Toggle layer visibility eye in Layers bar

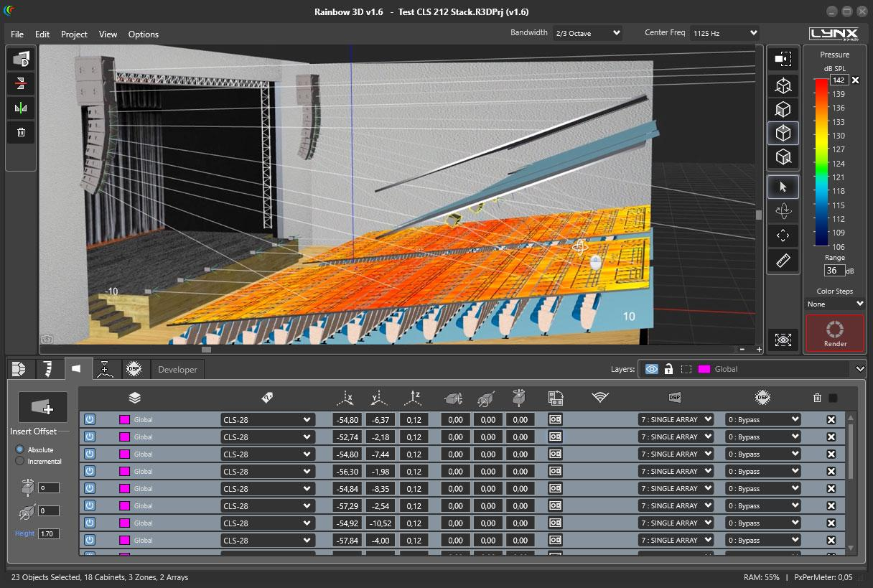651,369
